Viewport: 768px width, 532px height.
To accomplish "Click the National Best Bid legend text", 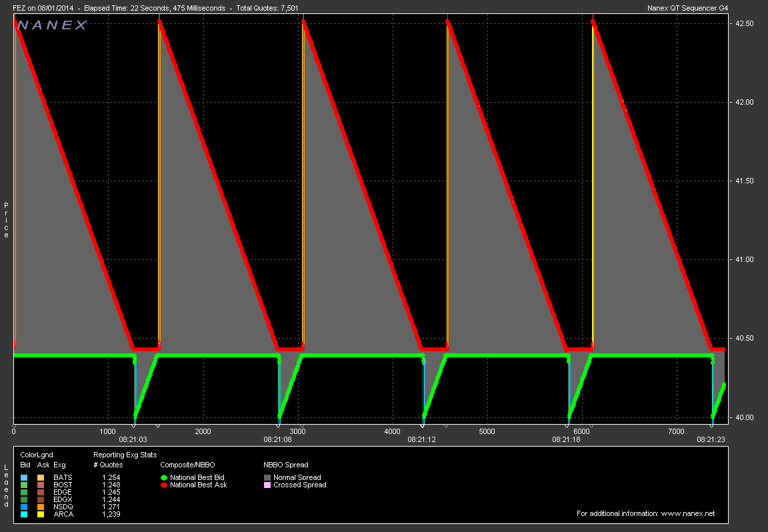I will point(197,477).
